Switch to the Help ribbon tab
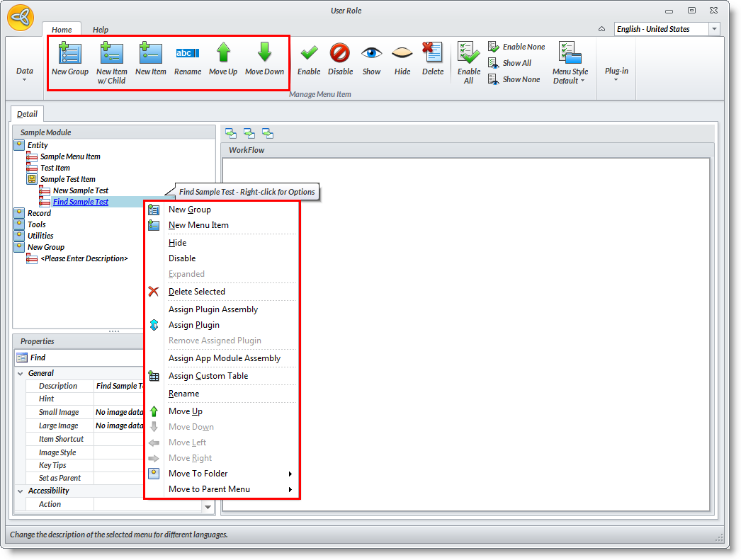 (101, 30)
